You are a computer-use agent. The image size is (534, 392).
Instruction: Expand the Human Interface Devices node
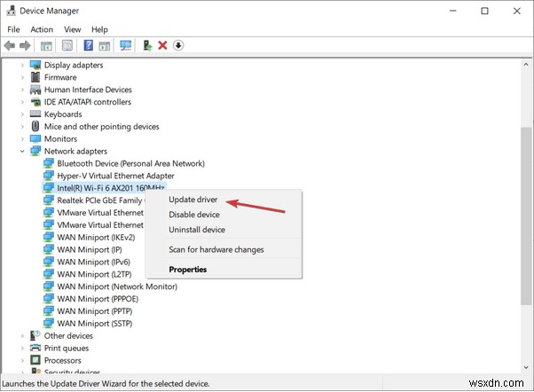point(22,90)
